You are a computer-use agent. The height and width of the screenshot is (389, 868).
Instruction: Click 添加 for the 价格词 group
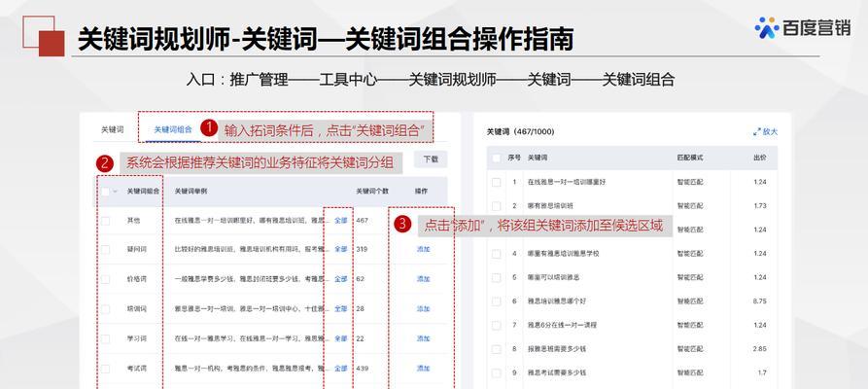click(423, 279)
